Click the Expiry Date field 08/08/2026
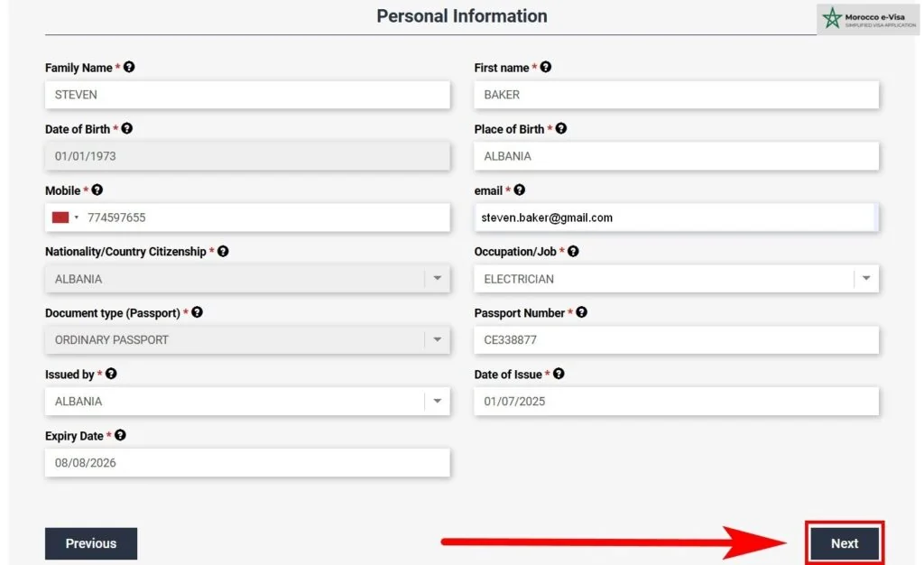Screen dimensions: 924x565 tap(246, 462)
